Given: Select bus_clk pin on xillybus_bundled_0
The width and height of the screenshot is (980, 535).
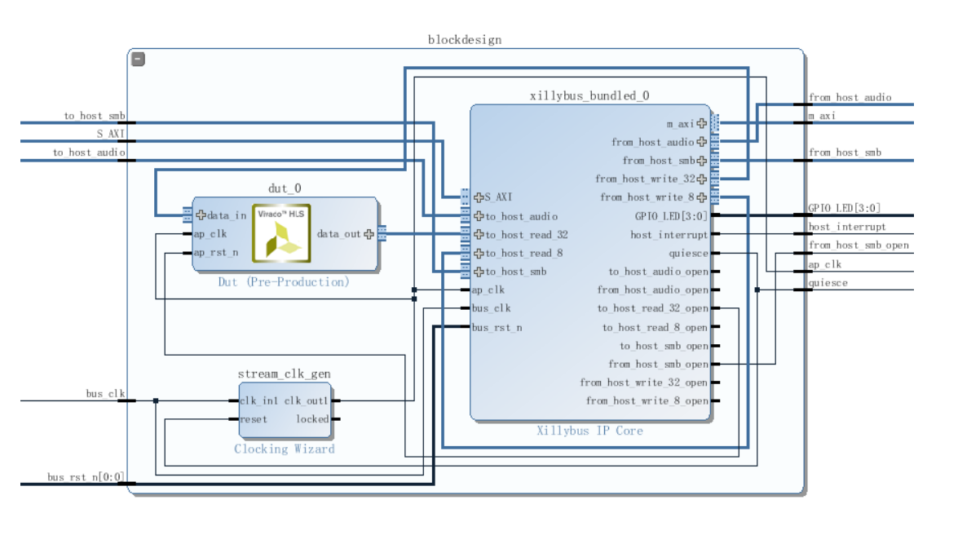Looking at the screenshot, I should coord(492,308).
